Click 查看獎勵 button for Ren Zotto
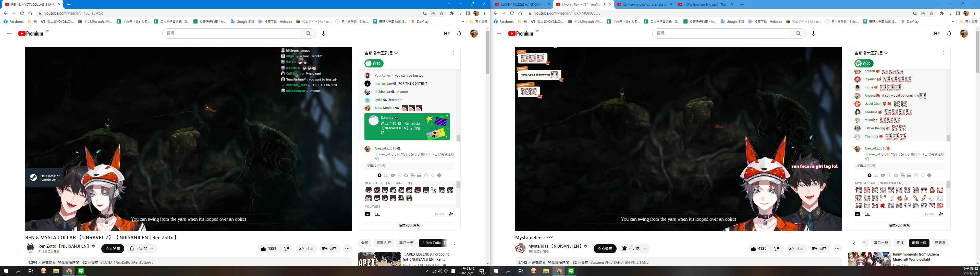This screenshot has height=276, width=980. click(113, 249)
